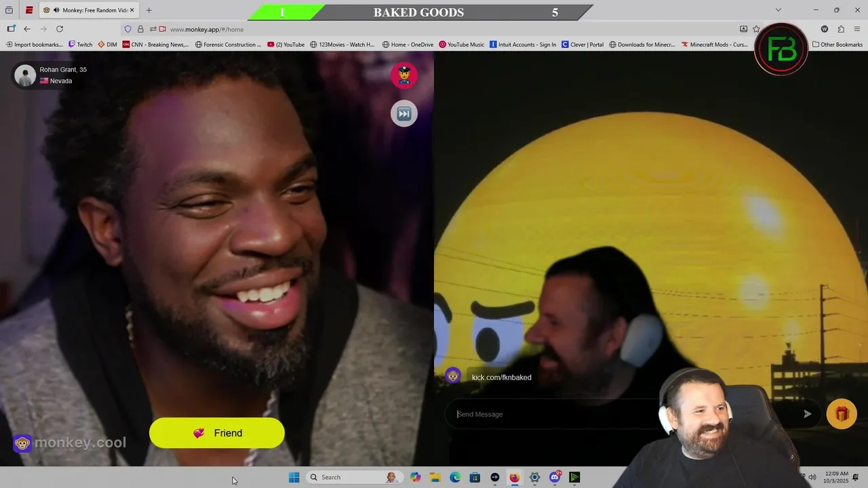Open Rohan Grant's profile avatar

25,75
